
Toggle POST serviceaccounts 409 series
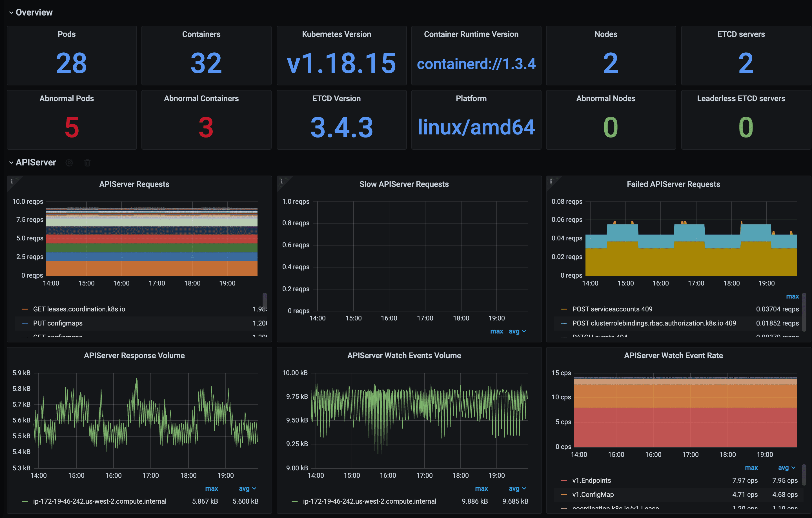tap(612, 309)
